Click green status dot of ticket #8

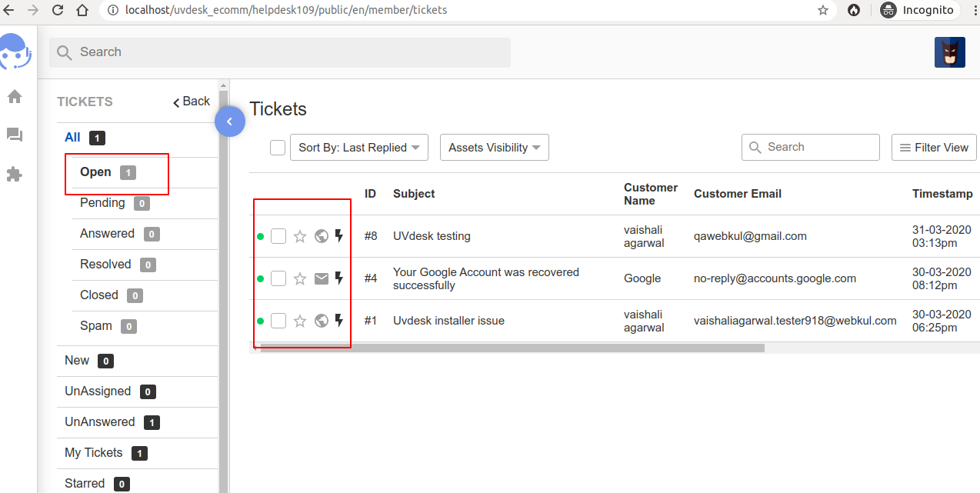pyautogui.click(x=260, y=236)
